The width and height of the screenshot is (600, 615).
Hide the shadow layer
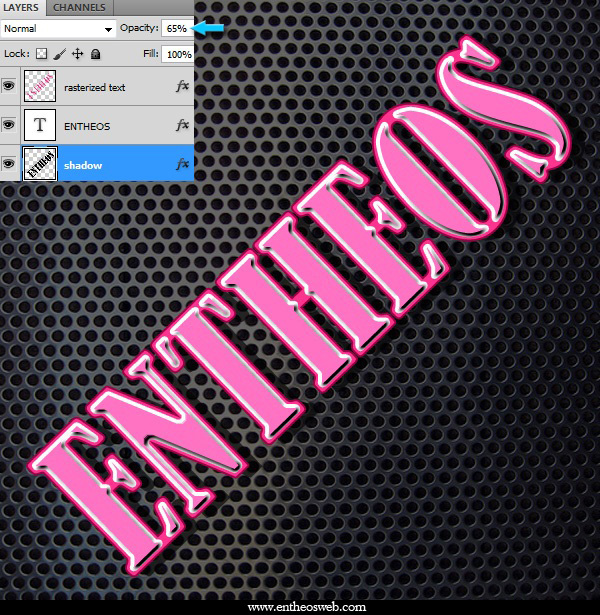pos(9,163)
